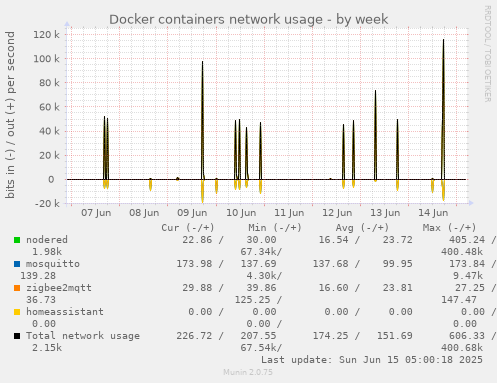
Task: Click the green nodered legend swatch
Action: (17, 240)
